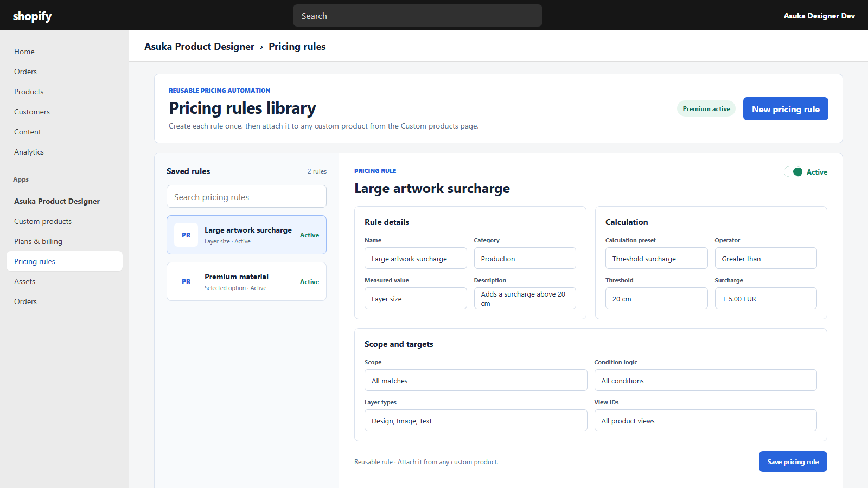This screenshot has width=868, height=488.
Task: Click Asuka Product Designer breadcrumb link
Action: click(199, 47)
